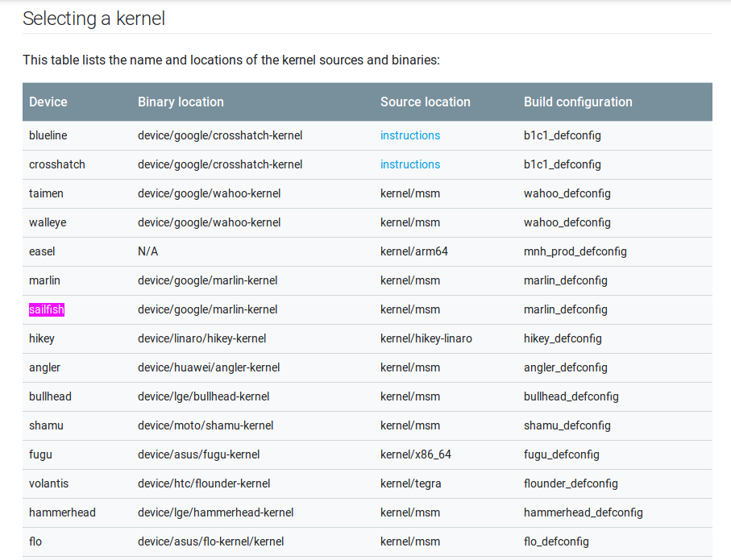This screenshot has width=731, height=560.
Task: Select the taimen device cell
Action: 46,193
